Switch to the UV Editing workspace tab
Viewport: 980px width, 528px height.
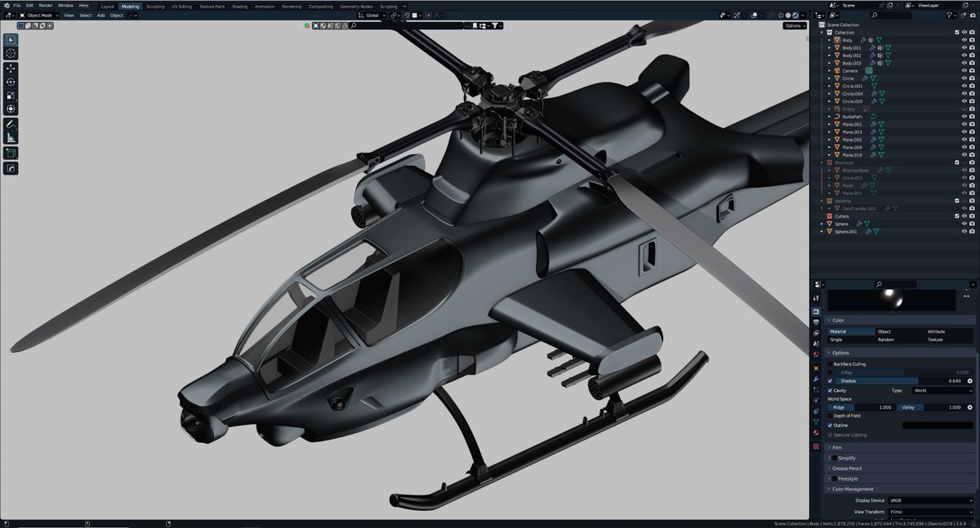[x=182, y=6]
